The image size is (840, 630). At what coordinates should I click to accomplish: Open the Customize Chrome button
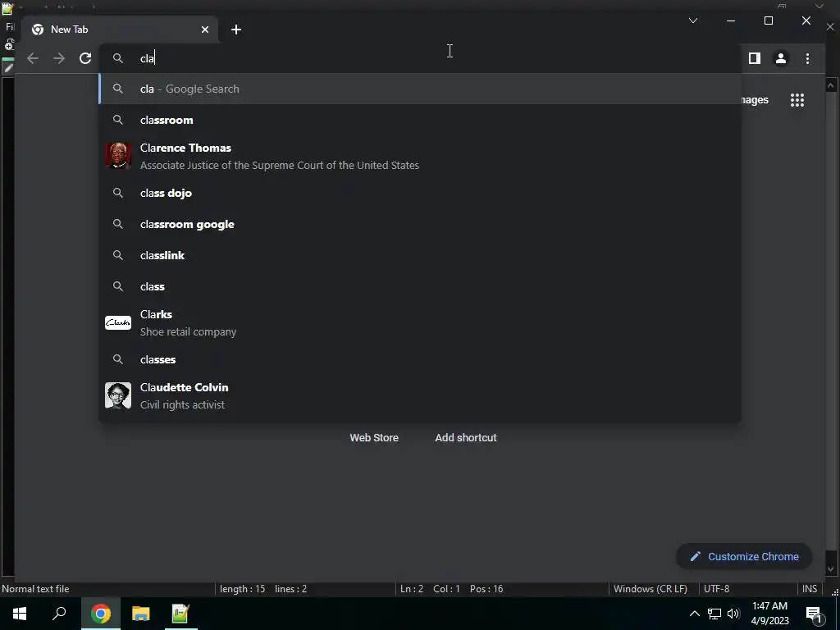(x=744, y=557)
